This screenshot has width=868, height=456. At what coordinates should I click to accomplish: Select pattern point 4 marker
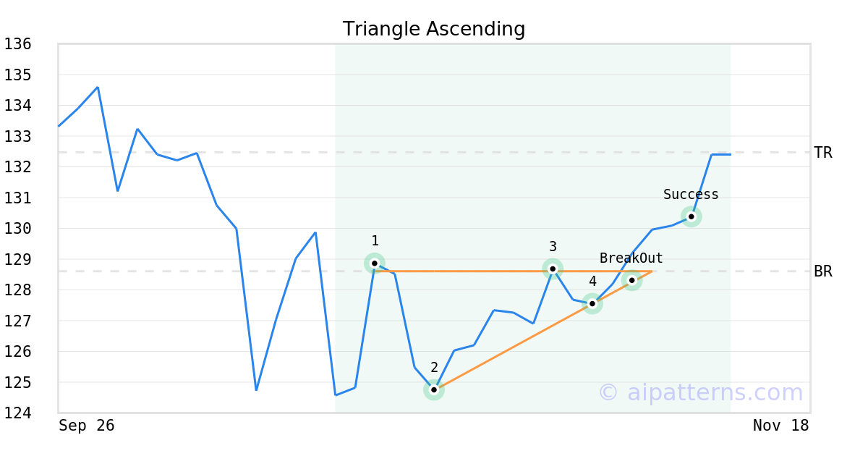592,303
